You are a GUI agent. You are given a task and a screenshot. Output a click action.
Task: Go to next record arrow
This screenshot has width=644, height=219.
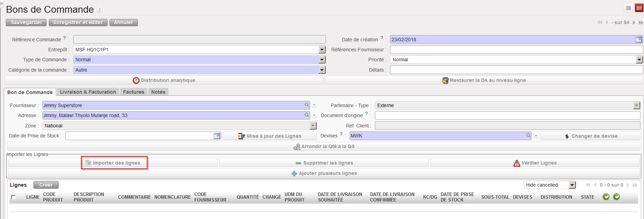634,22
